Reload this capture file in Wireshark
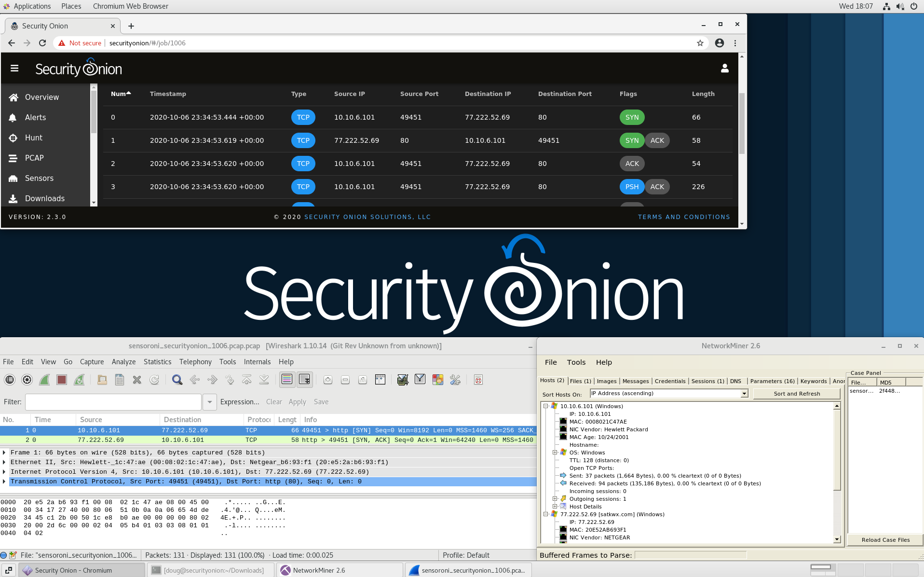924x577 pixels. 154,380
